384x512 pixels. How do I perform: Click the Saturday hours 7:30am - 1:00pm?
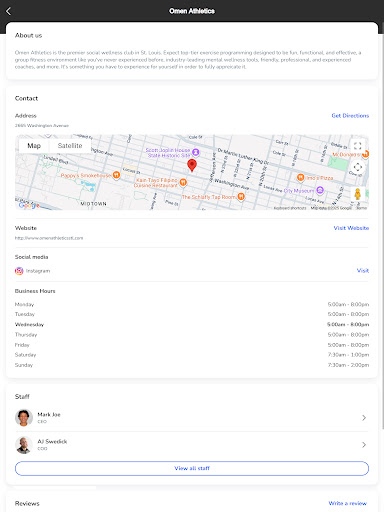[348, 355]
